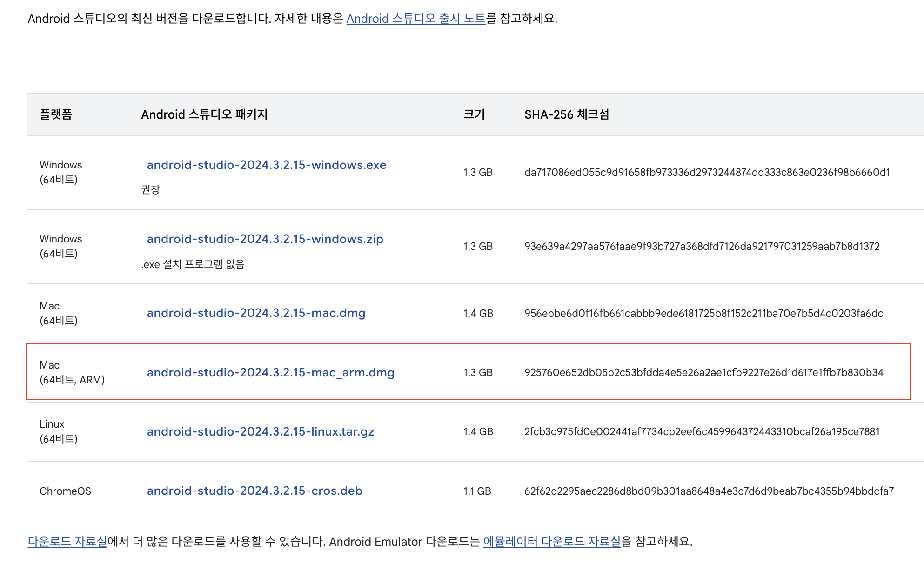Click the ChromeOS deb SHA-256 checksum
The width and height of the screenshot is (924, 578).
709,491
